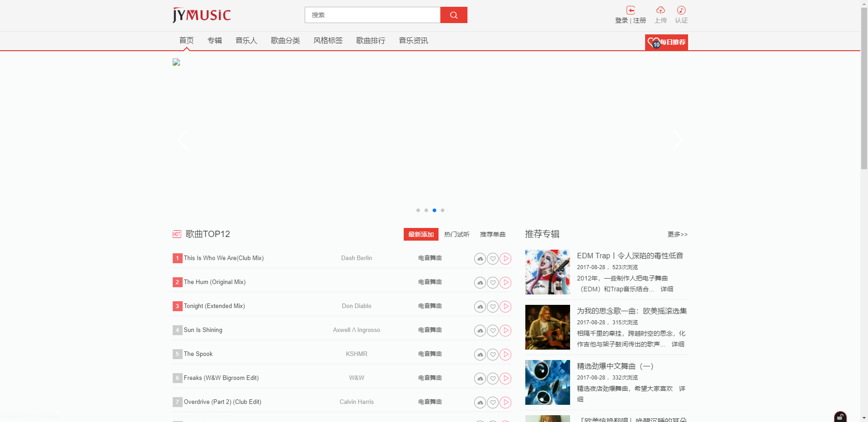Image resolution: width=868 pixels, height=422 pixels.
Task: Download The Spook track
Action: pyautogui.click(x=480, y=355)
